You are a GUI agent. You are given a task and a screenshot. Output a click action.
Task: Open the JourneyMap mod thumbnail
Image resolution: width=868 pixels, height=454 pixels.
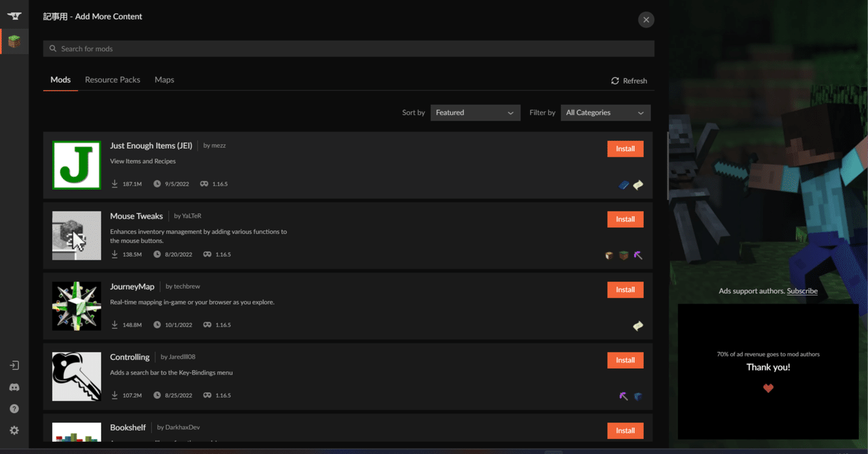pos(76,306)
